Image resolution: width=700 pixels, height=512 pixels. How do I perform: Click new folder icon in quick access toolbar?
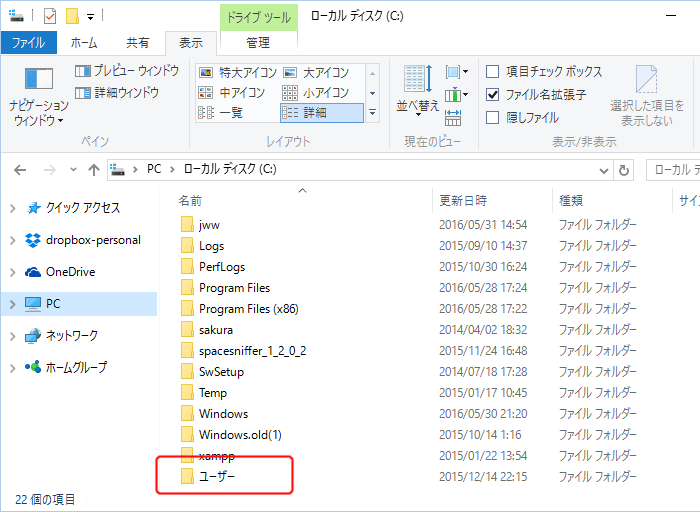72,17
